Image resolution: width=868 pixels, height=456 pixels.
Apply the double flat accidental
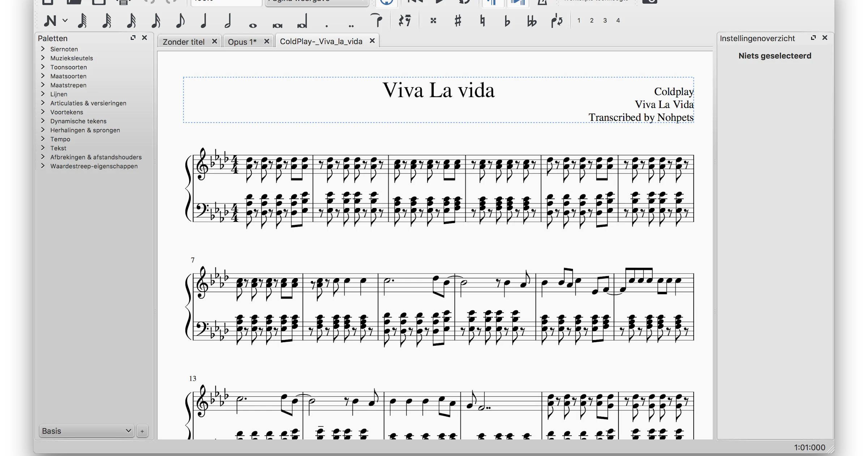pos(532,21)
